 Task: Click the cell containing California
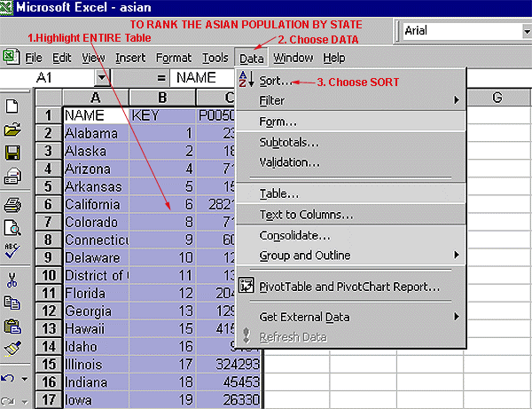95,202
